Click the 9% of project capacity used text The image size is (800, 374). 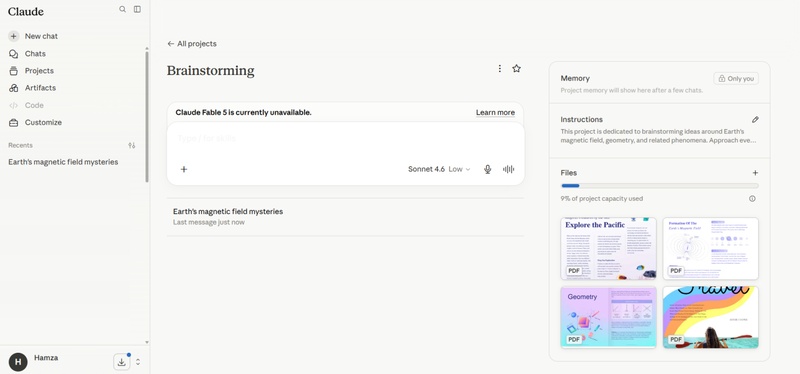[602, 199]
